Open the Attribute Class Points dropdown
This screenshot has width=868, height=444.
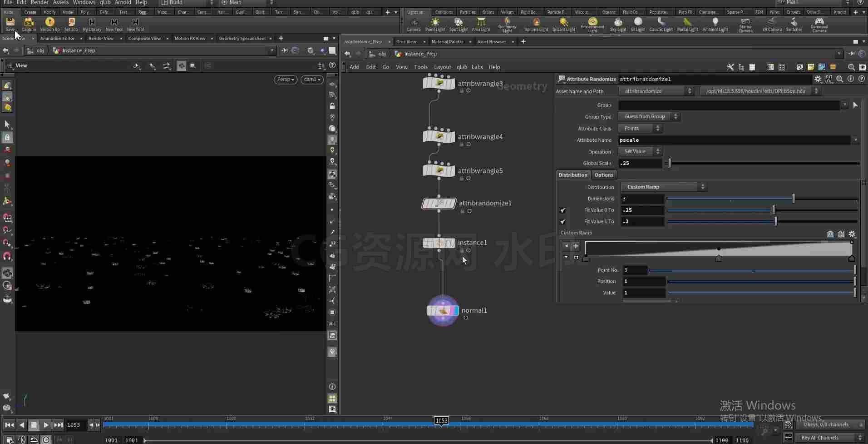pos(640,128)
